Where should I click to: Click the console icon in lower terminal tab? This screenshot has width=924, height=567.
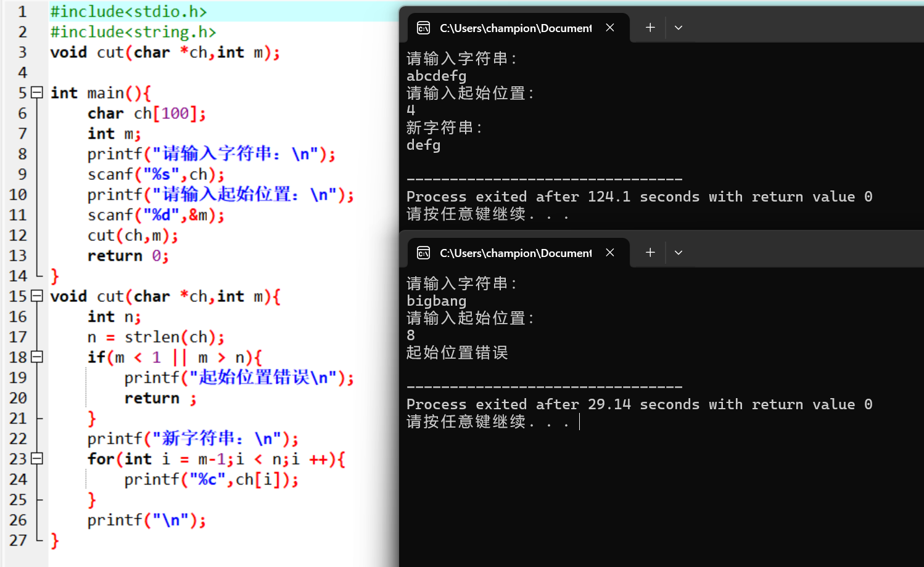tap(423, 253)
